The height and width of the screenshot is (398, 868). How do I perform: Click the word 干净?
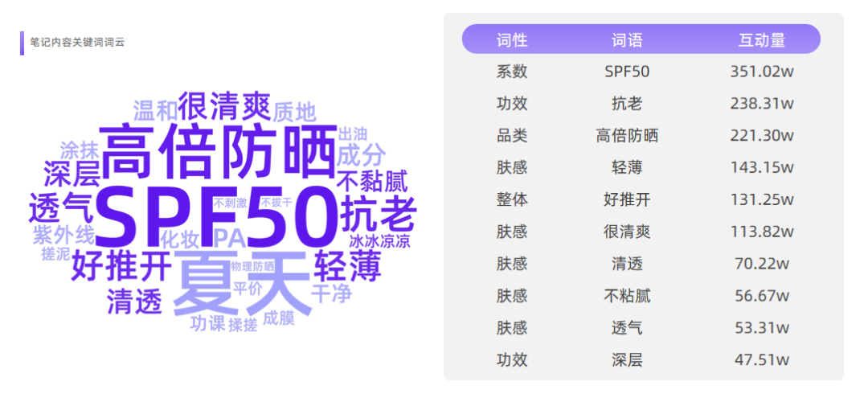(x=331, y=293)
